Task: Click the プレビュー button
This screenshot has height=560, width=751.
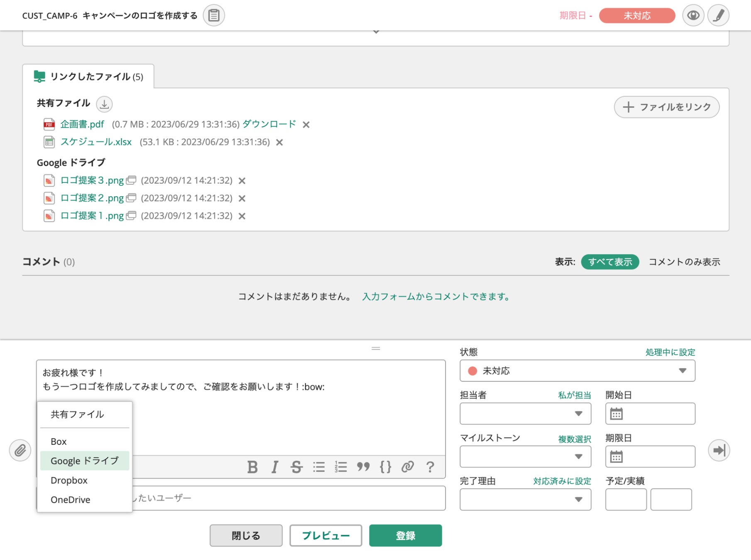Action: tap(326, 536)
